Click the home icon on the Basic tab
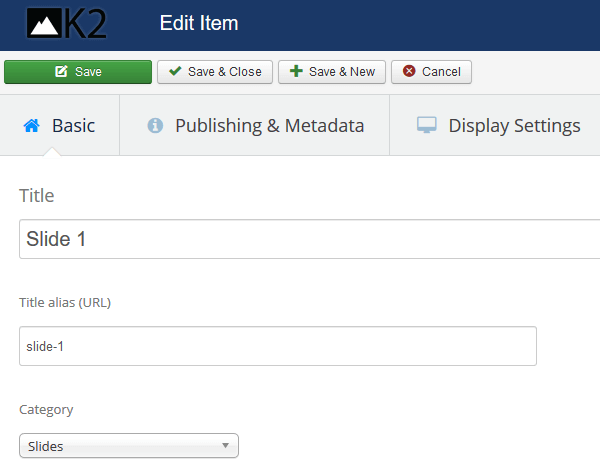The image size is (600, 469). 31,126
